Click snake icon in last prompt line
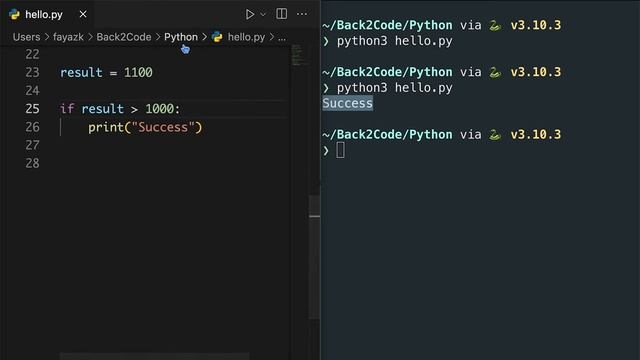The height and width of the screenshot is (360, 640). click(495, 135)
